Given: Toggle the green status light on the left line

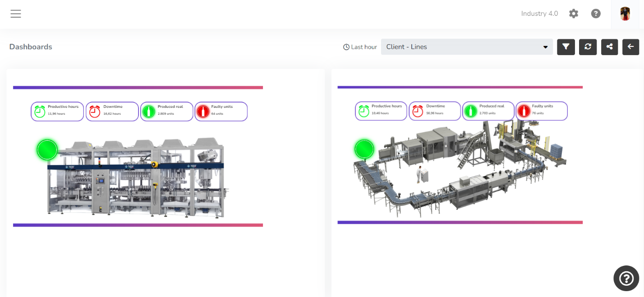Looking at the screenshot, I should [x=47, y=149].
